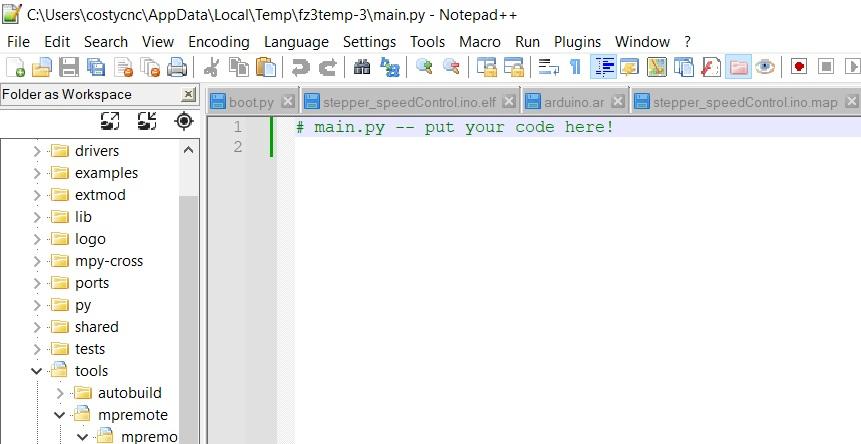The image size is (861, 444).
Task: Click the Paste clipboard icon
Action: 266,67
